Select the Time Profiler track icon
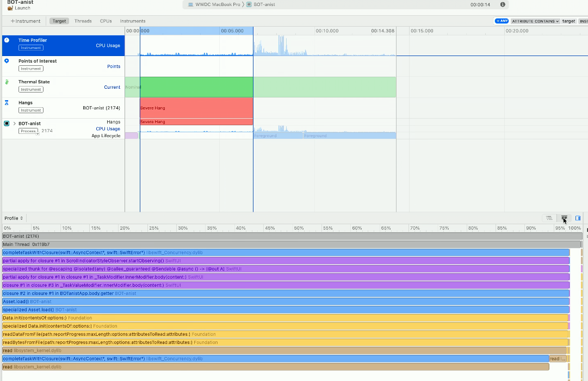Viewport: 588px width, 381px height. click(7, 40)
